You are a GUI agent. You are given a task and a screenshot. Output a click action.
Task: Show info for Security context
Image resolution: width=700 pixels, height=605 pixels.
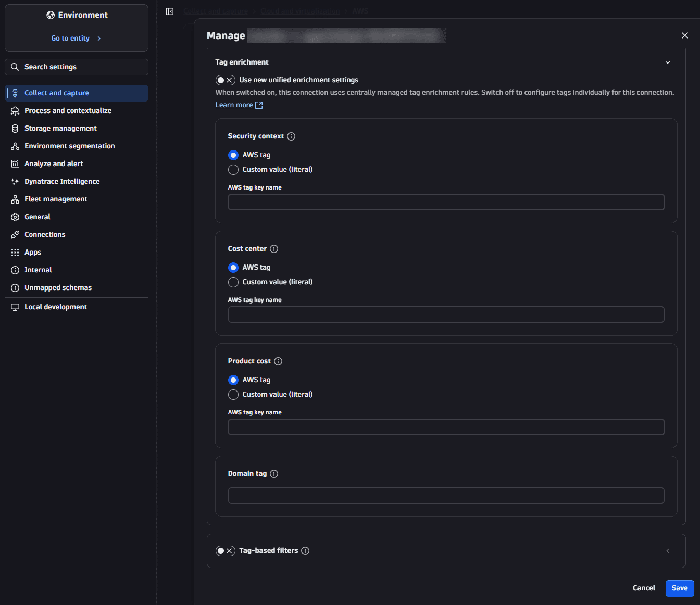(x=291, y=136)
